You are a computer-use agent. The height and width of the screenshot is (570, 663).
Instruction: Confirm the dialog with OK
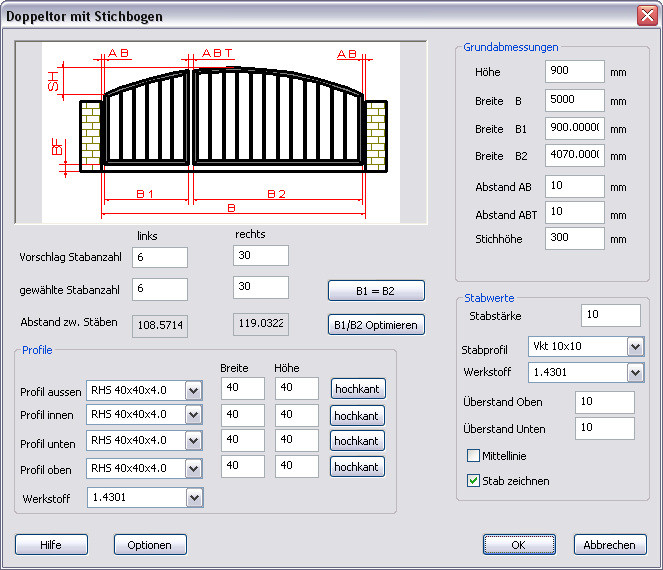(x=518, y=545)
